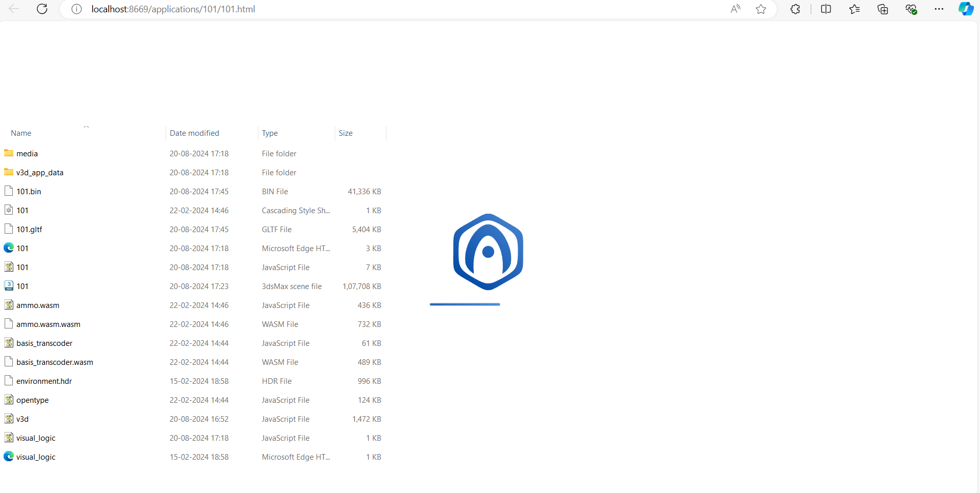
Task: Click the opentype file name
Action: tap(32, 400)
